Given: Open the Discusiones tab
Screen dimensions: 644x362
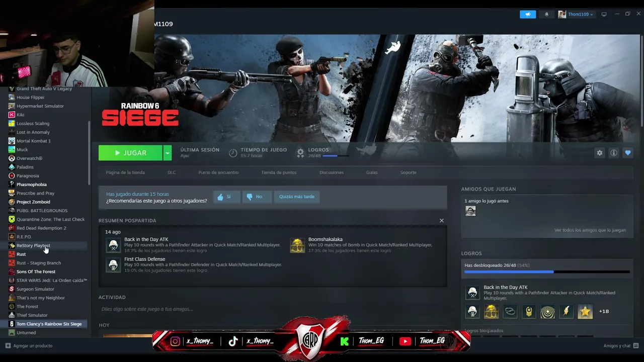Looking at the screenshot, I should [x=332, y=172].
